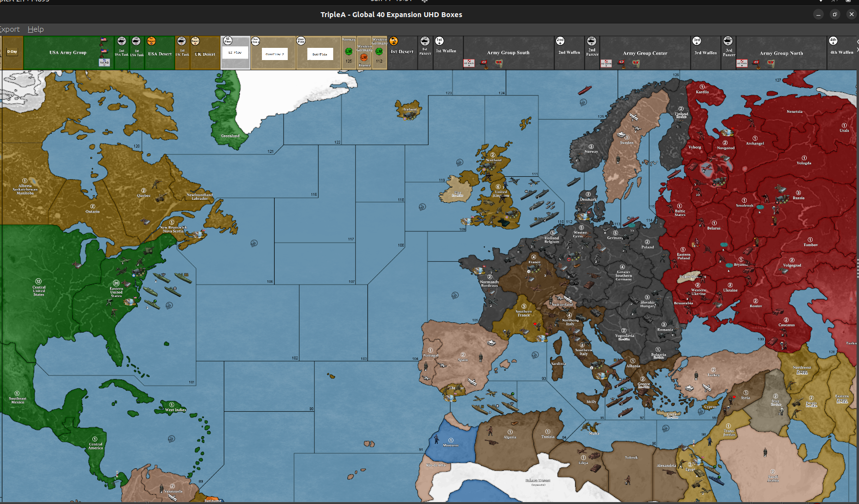This screenshot has width=859, height=504.
Task: Select the USA Desert orange token
Action: [x=151, y=41]
